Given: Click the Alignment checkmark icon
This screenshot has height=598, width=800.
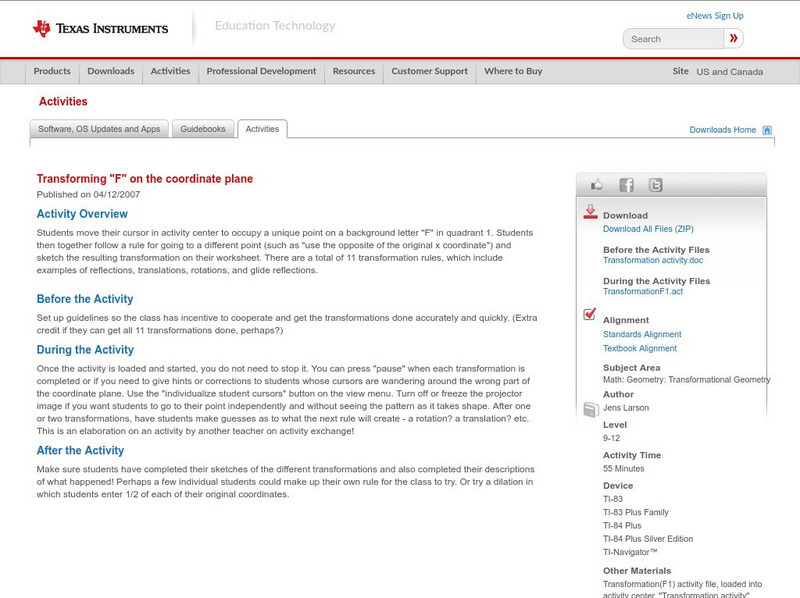Looking at the screenshot, I should [x=590, y=313].
